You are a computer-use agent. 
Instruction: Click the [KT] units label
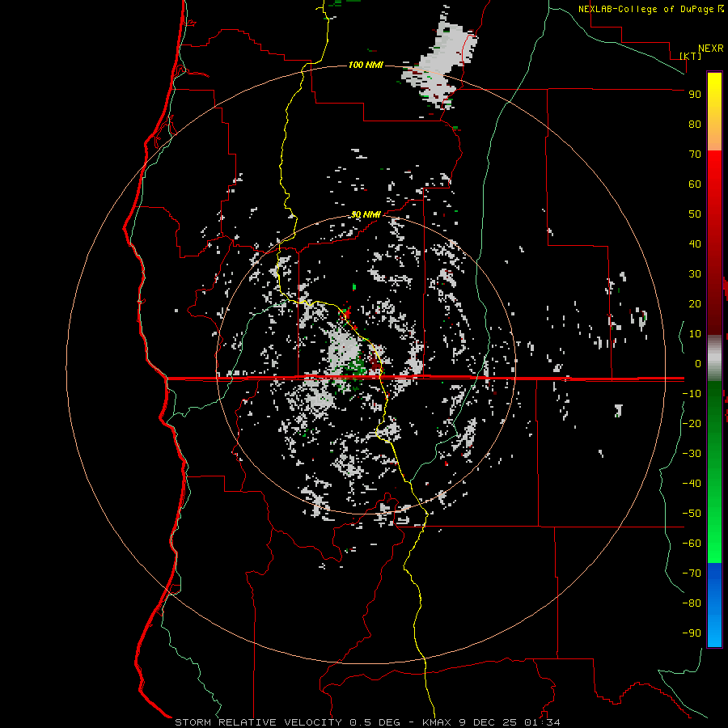(691, 56)
